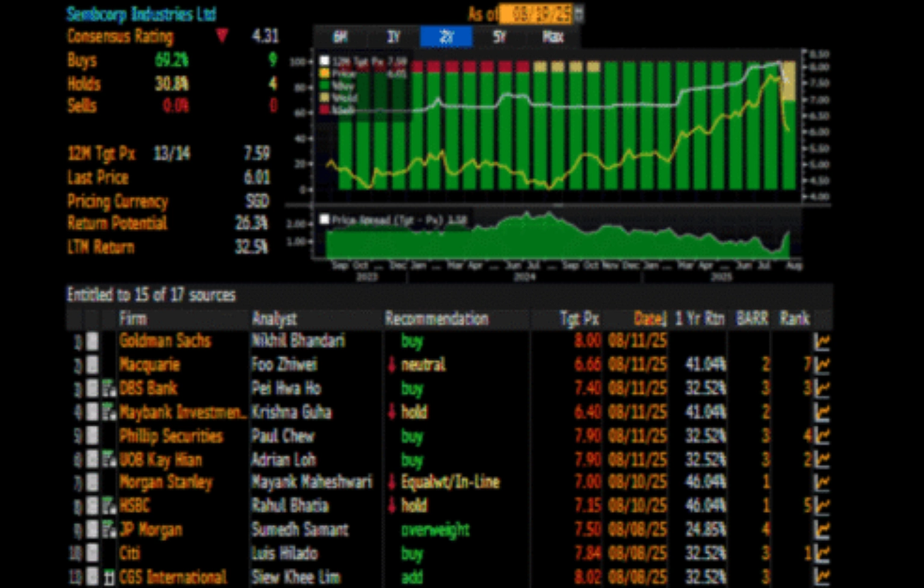Tick the checkbox for Goldman Sachs row
Viewport: 924px width, 588px height.
pos(92,341)
